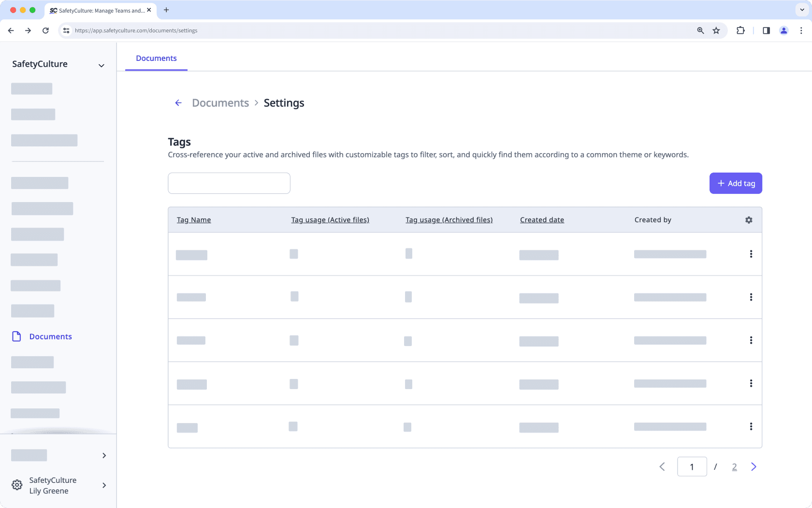
Task: Switch to the Documents tab
Action: [156, 58]
